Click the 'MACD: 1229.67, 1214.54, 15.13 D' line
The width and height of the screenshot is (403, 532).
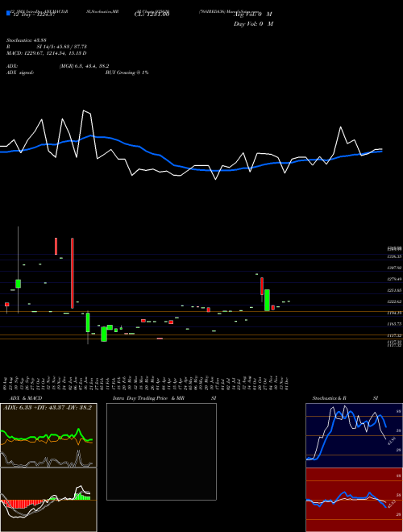tap(47, 53)
